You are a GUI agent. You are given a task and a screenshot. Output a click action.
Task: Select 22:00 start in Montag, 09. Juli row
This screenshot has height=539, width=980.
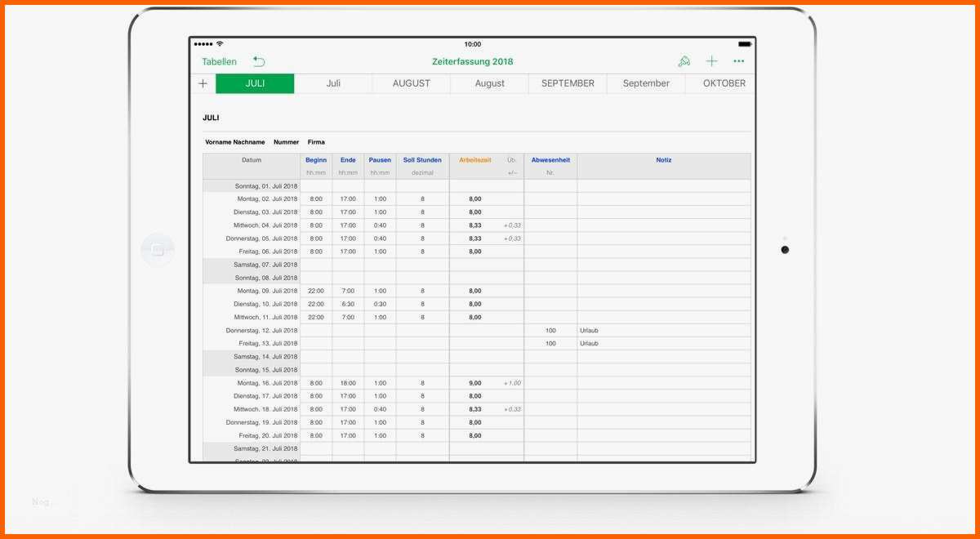[316, 291]
